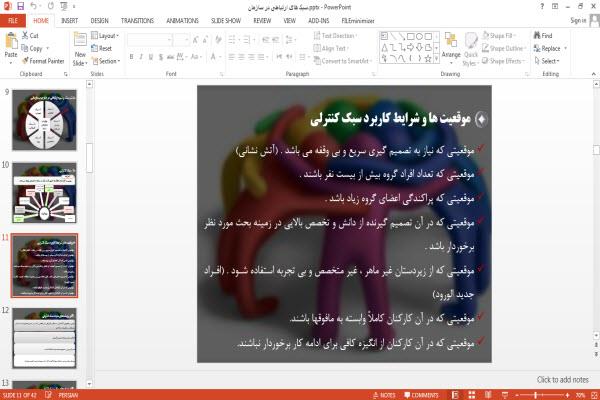The width and height of the screenshot is (600, 400).
Task: Open the font name combo box
Action: pos(150,39)
